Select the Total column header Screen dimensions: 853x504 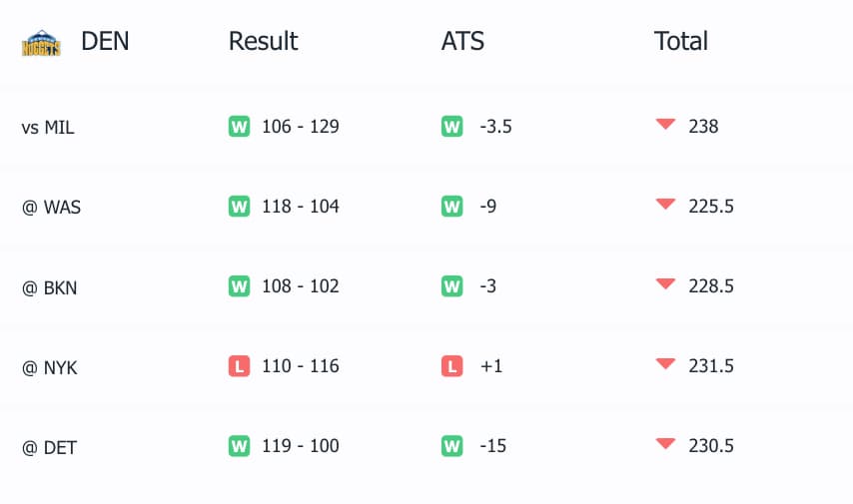681,41
